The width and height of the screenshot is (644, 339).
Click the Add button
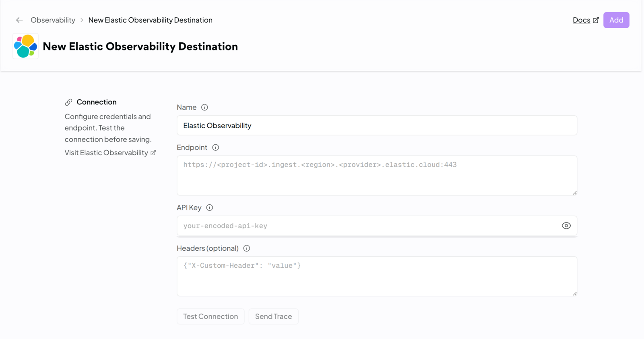coord(616,20)
